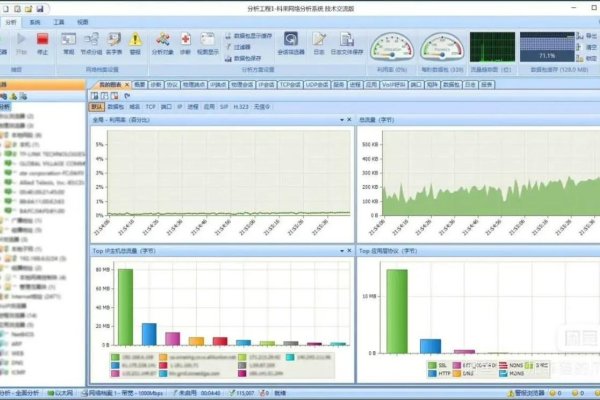Open the 名字表 name table
The height and width of the screenshot is (400, 600).
(x=114, y=44)
